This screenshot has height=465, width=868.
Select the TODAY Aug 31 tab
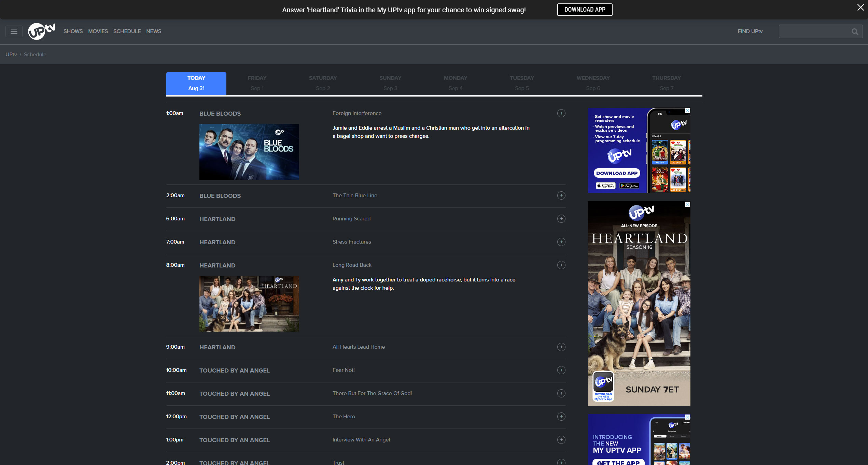(x=196, y=83)
